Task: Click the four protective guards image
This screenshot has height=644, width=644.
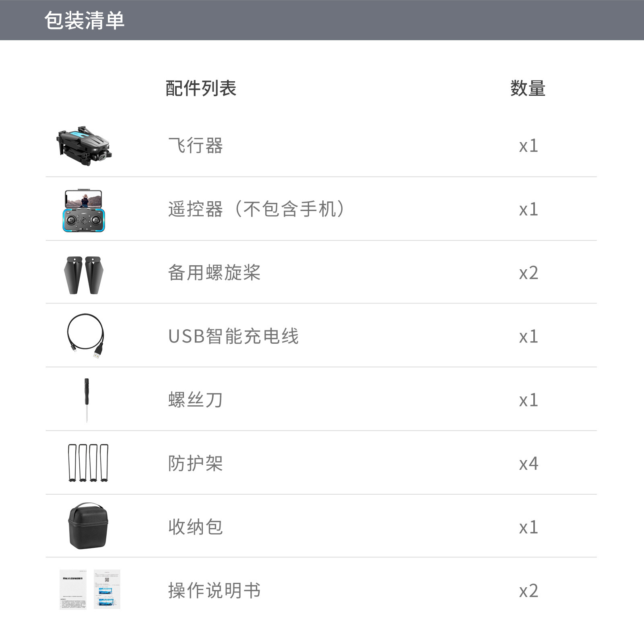Action: [88, 463]
